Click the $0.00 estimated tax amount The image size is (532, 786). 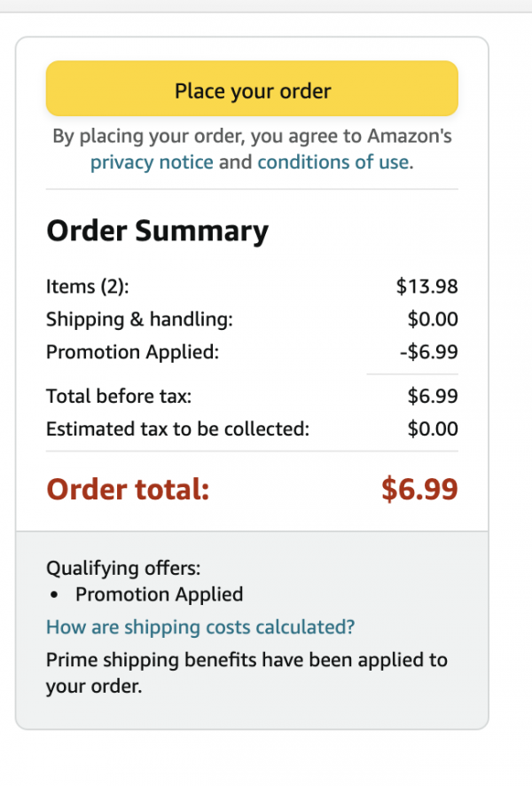[x=433, y=429]
